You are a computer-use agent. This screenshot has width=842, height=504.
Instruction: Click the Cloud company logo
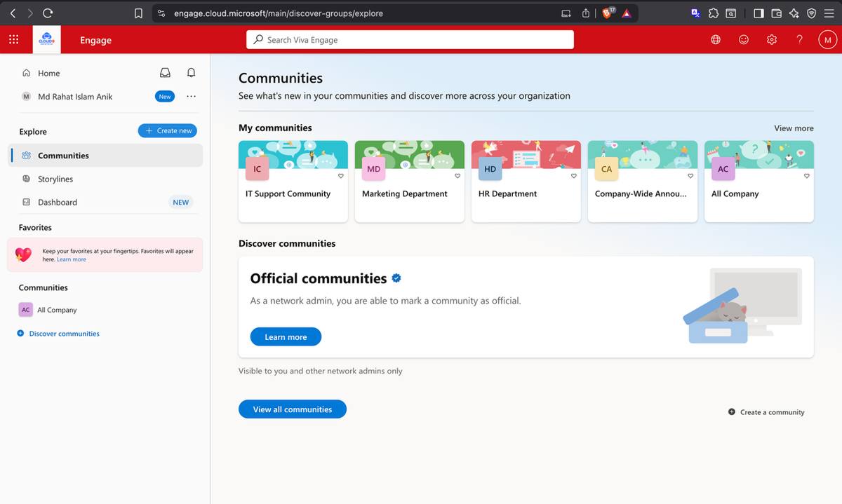coord(48,40)
